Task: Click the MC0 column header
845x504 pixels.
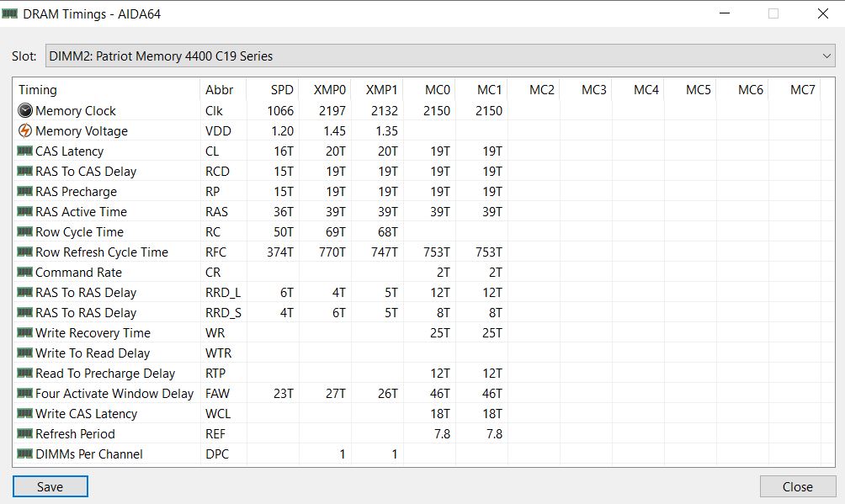Action: 429,89
